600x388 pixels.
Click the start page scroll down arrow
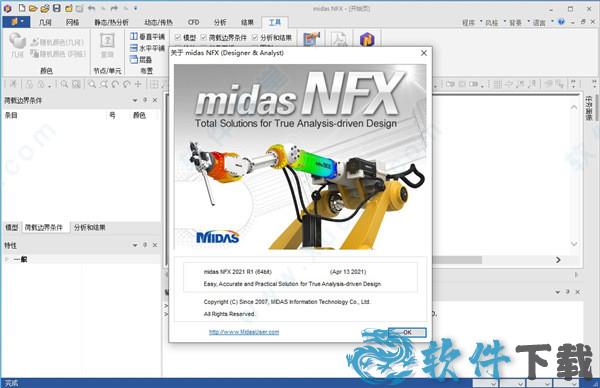574,244
